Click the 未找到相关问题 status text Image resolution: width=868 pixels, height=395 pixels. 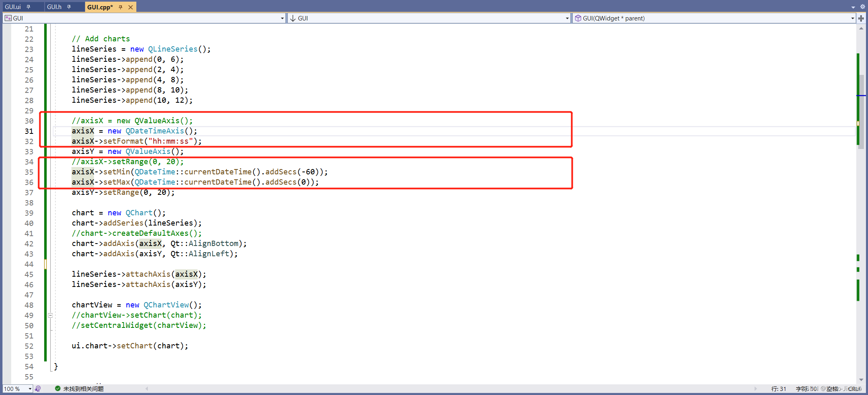84,389
